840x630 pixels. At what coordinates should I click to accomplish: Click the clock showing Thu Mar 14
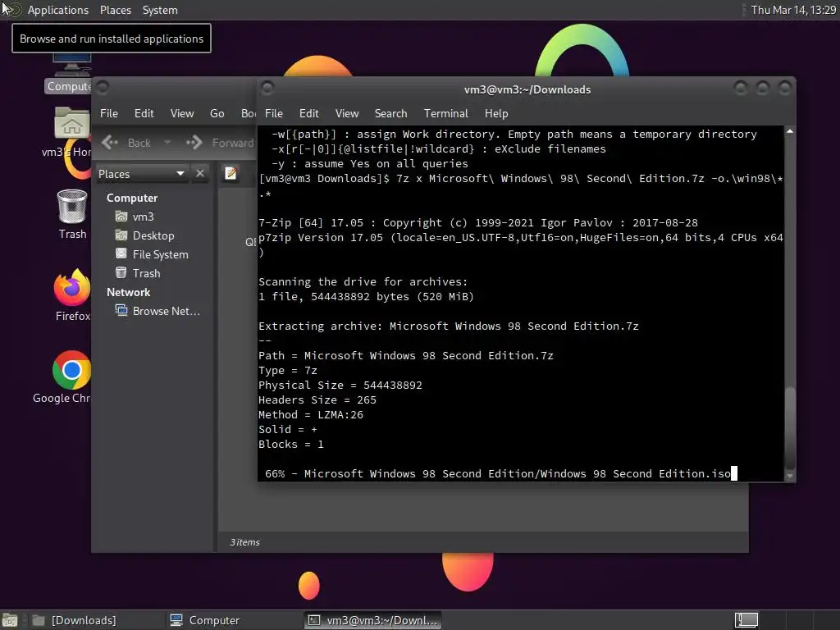793,10
